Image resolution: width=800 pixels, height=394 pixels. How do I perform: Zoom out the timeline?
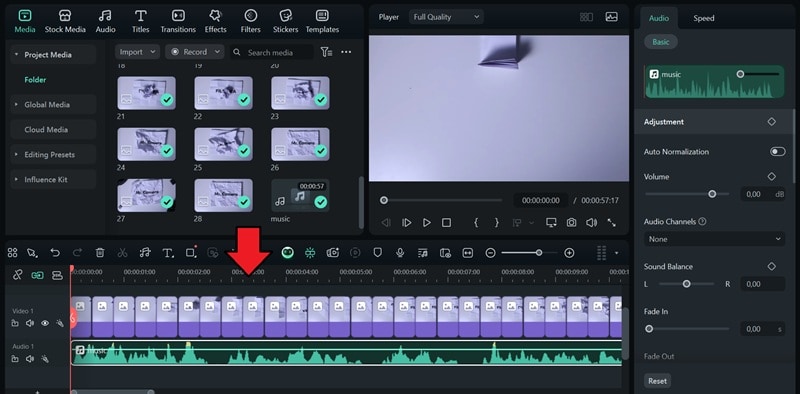tap(490, 253)
